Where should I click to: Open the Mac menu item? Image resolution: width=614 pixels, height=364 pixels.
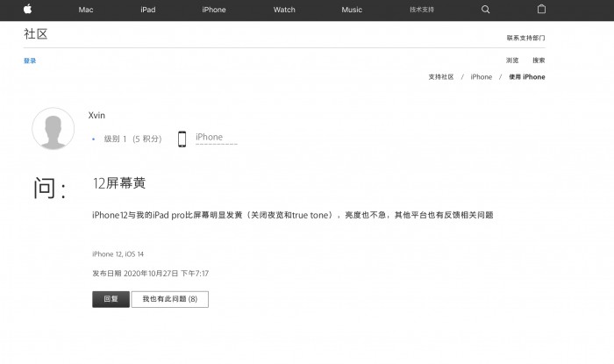point(86,10)
